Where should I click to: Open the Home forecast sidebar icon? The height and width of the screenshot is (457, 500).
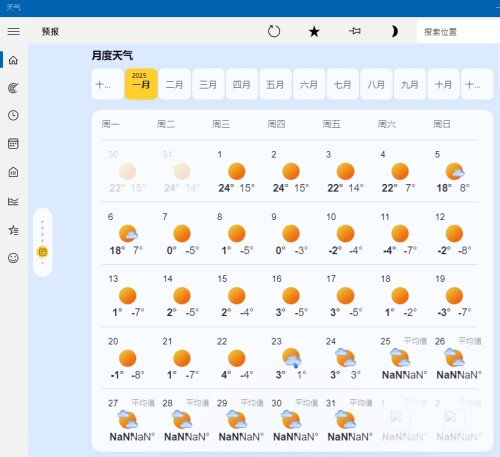pyautogui.click(x=13, y=60)
